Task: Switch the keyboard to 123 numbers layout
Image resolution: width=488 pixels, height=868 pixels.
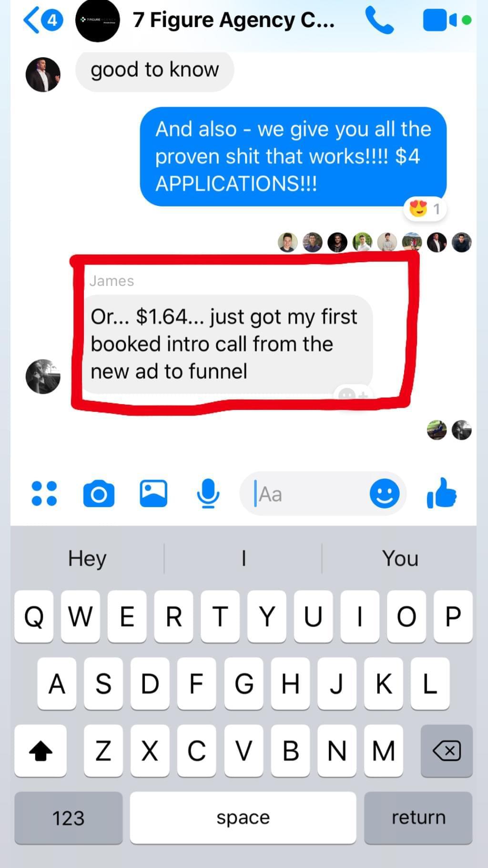Action: pos(69,817)
